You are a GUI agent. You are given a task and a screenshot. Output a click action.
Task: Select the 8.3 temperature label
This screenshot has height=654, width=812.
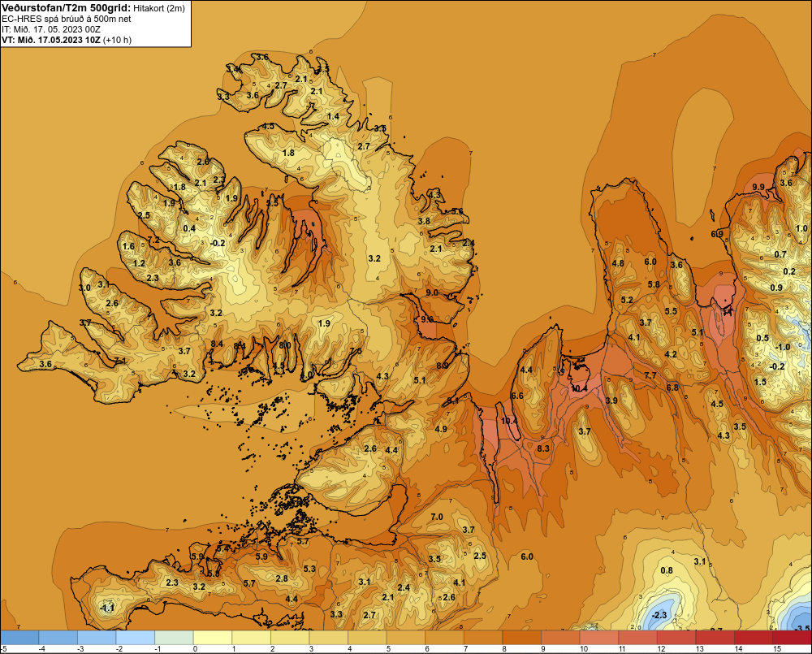coord(543,448)
